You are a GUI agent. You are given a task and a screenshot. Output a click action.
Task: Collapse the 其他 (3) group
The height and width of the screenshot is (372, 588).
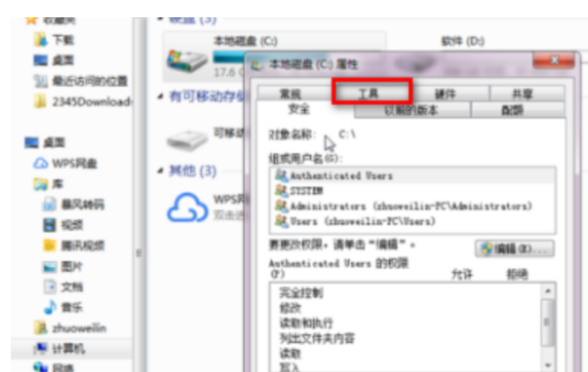(x=160, y=171)
